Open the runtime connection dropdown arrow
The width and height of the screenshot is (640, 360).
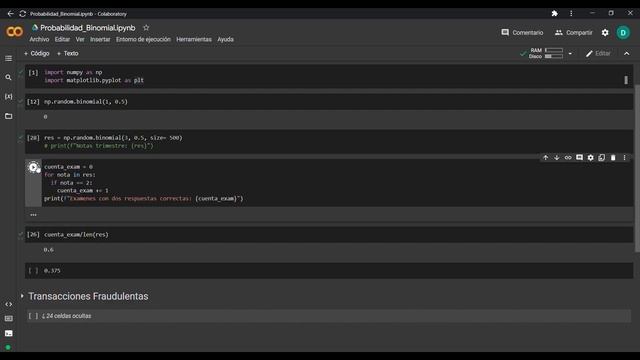(x=570, y=53)
